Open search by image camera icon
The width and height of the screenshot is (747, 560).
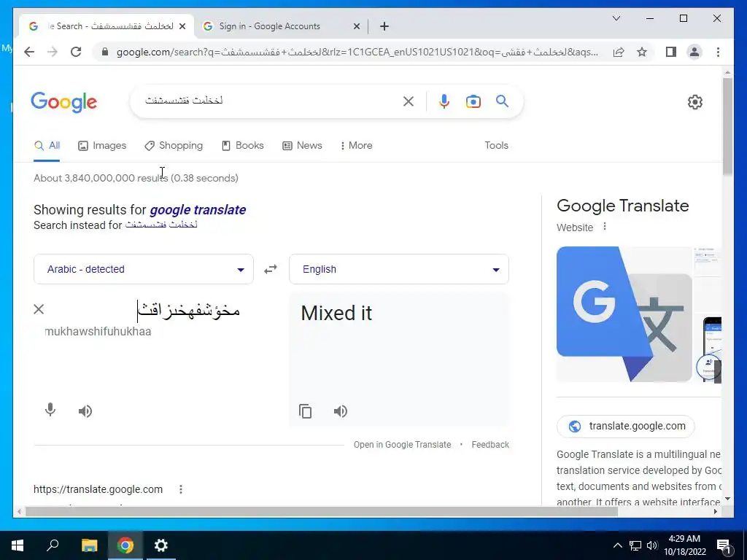click(x=473, y=101)
